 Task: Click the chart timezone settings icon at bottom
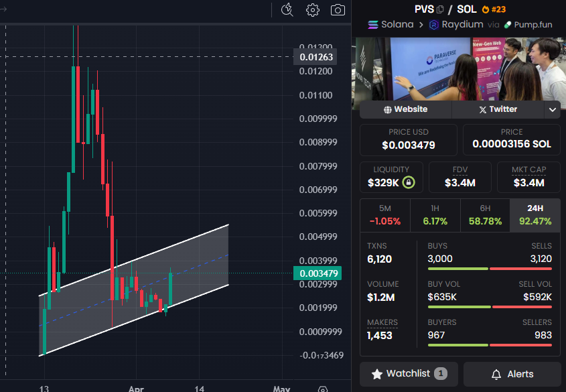click(x=323, y=389)
